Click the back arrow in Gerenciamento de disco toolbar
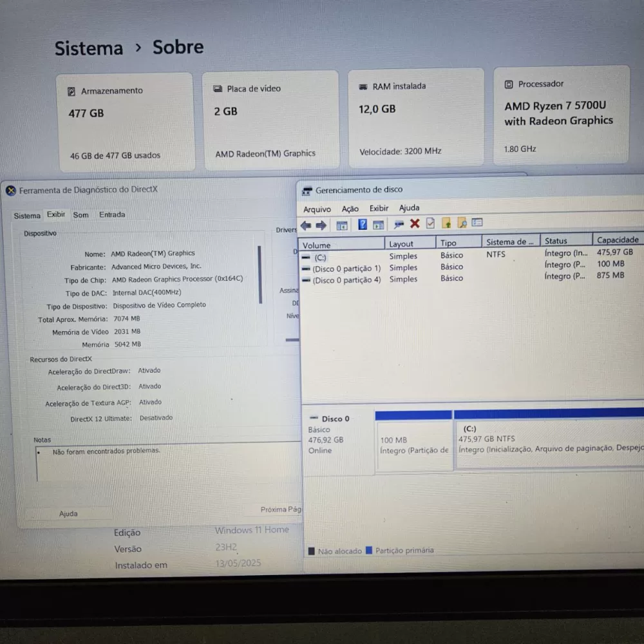Viewport: 644px width, 644px height. [305, 225]
